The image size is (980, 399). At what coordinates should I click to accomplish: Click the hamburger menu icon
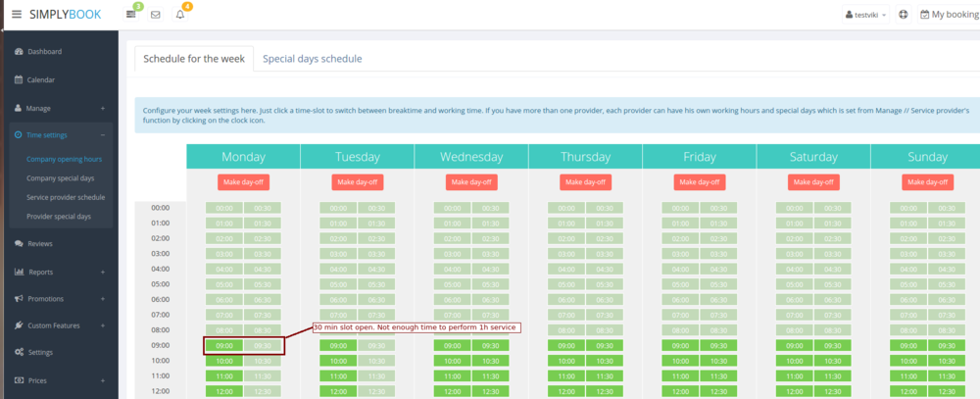(x=16, y=15)
